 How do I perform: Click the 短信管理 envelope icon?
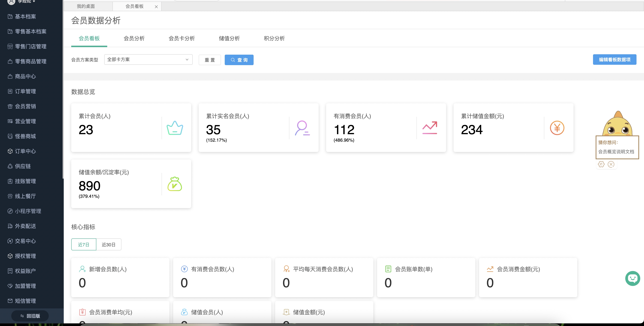10,301
